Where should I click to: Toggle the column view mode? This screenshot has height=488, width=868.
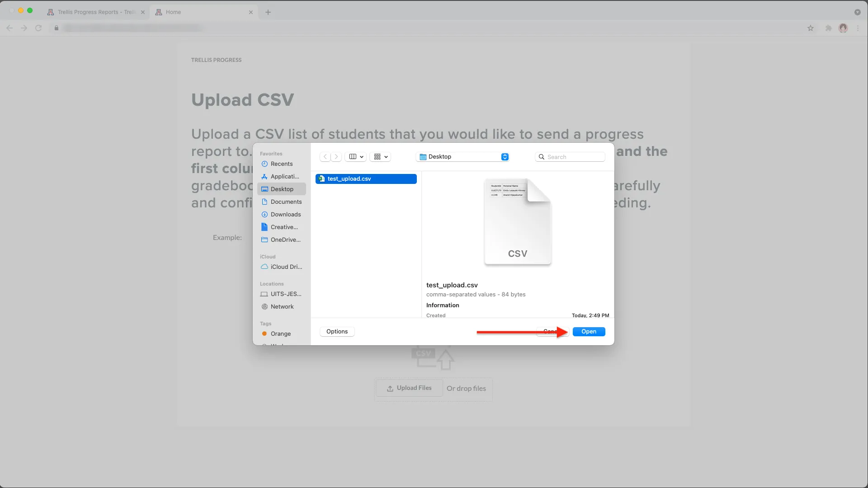click(352, 156)
